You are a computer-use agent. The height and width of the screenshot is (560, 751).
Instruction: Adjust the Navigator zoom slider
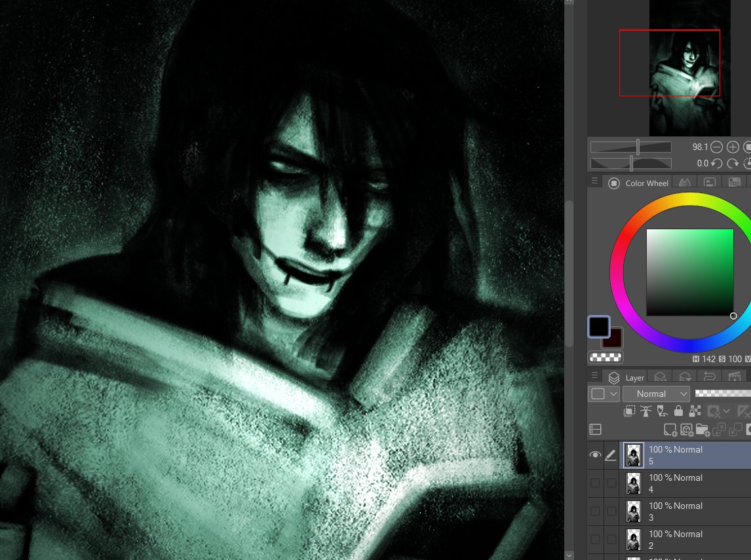click(631, 147)
